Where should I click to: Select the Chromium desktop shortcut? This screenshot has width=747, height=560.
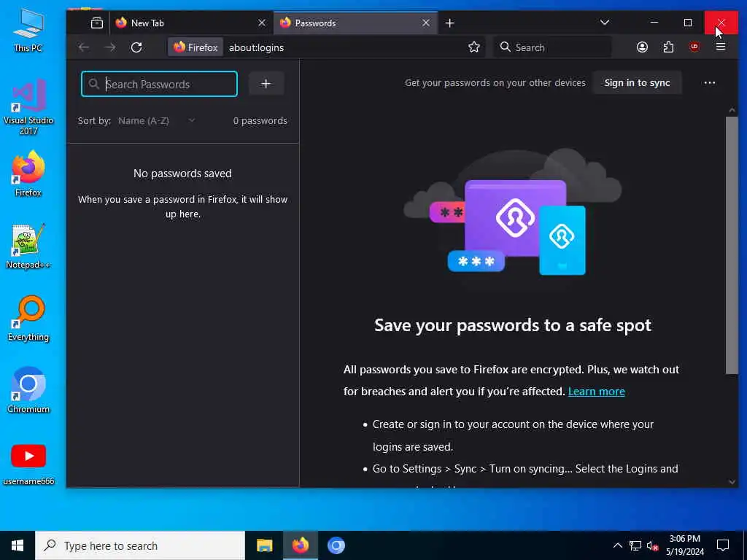(28, 390)
